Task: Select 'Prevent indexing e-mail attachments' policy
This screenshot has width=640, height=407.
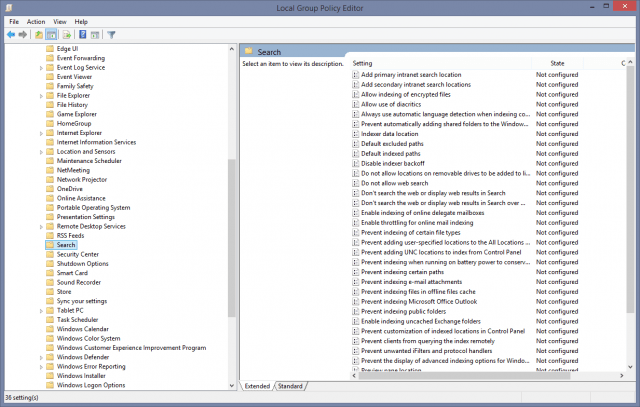Action: (411, 282)
